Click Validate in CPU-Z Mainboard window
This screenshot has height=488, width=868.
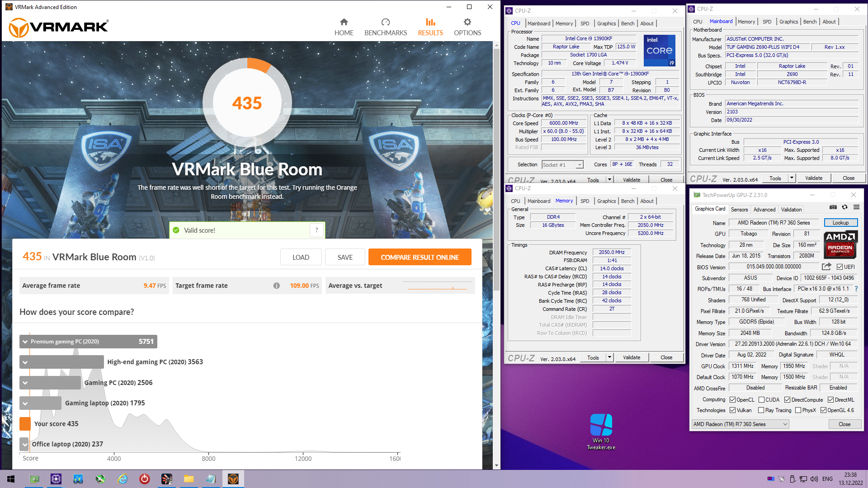[813, 178]
